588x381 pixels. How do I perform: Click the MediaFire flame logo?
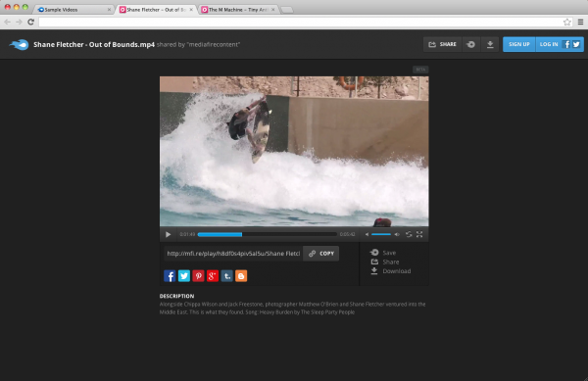click(x=19, y=45)
